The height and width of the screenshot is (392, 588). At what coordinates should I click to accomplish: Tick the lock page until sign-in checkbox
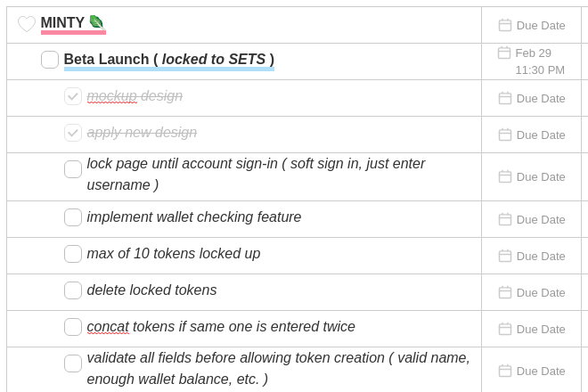(73, 169)
